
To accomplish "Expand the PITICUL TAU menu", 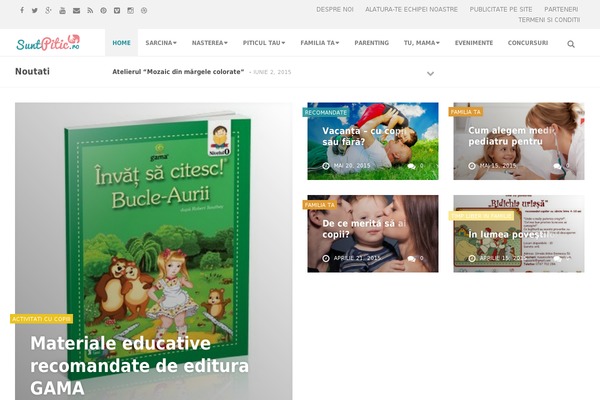I will click(264, 43).
